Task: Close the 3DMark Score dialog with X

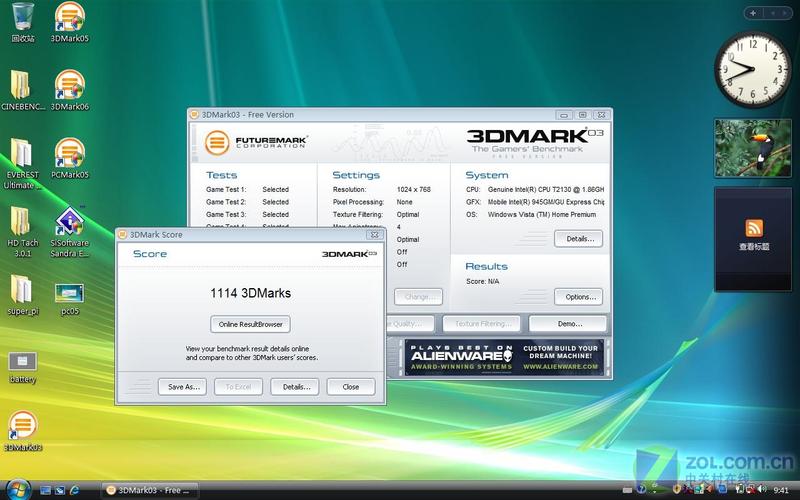Action: [374, 235]
